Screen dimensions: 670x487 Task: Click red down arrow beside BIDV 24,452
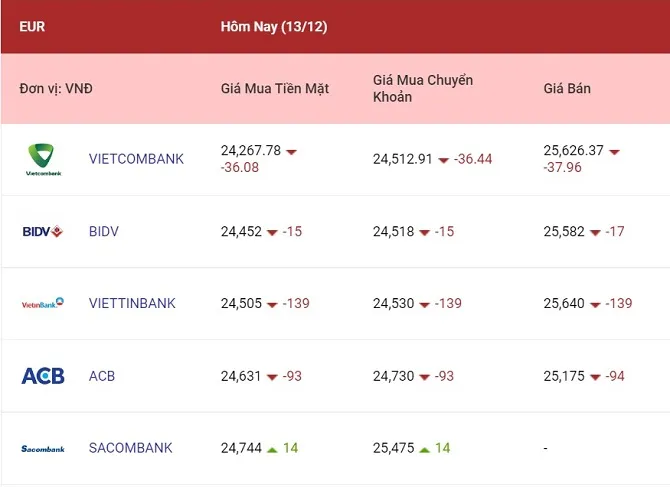click(271, 232)
